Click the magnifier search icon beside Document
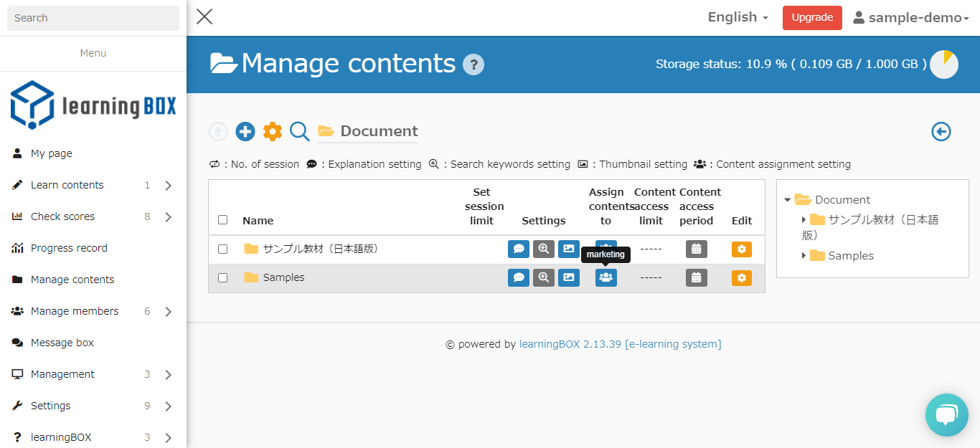The height and width of the screenshot is (448, 980). tap(299, 131)
